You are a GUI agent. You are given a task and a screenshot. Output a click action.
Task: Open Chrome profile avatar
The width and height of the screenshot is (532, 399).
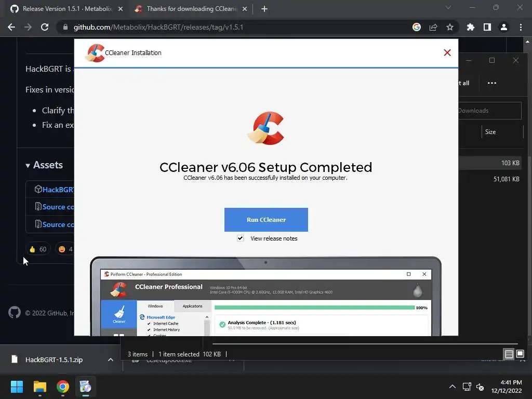click(x=504, y=27)
